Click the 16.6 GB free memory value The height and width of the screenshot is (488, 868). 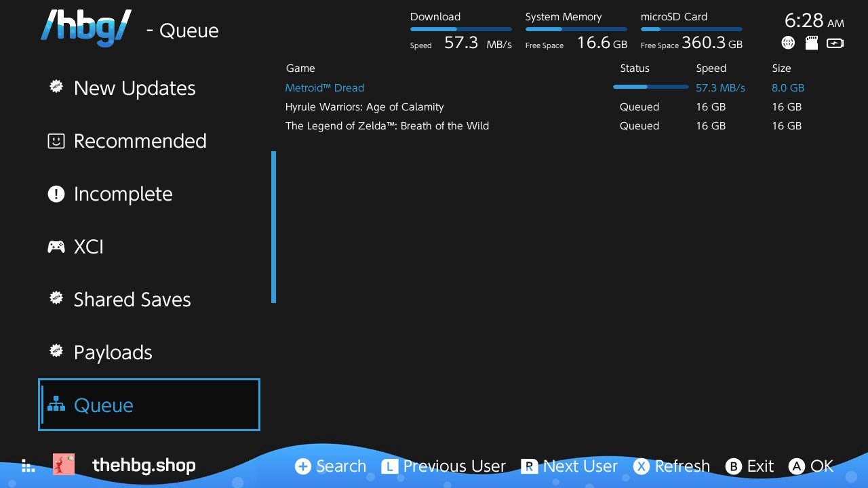[x=602, y=43]
